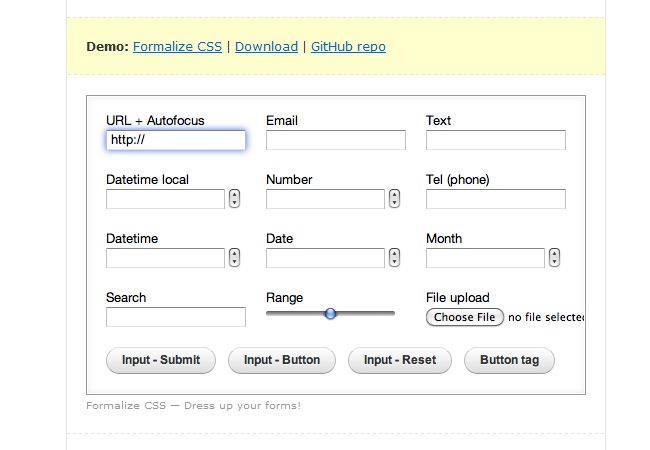Viewport: 650px width, 450px height.
Task: Click the Datetime local stepper arrows
Action: tap(234, 199)
